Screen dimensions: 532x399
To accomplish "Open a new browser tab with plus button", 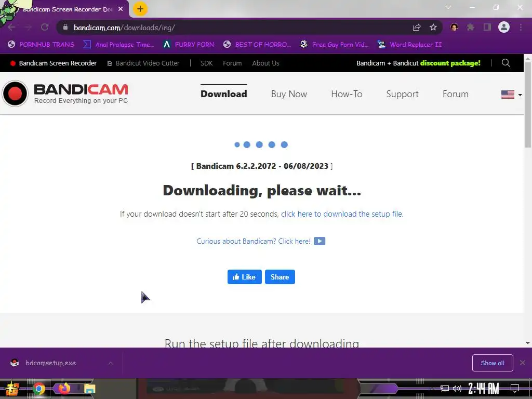I will [x=140, y=9].
